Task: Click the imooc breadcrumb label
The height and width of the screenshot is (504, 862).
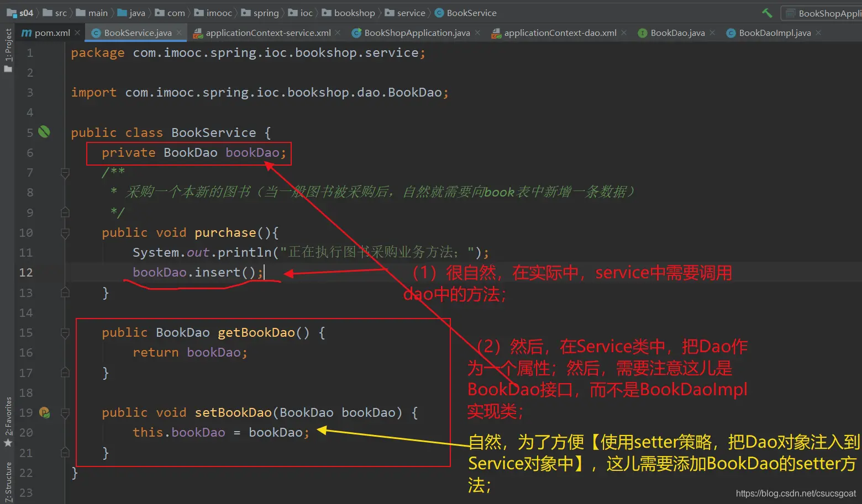Action: [219, 13]
